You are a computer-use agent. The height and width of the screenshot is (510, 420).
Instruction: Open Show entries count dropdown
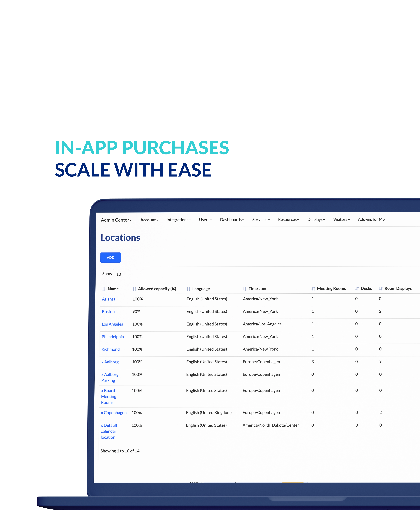[122, 274]
